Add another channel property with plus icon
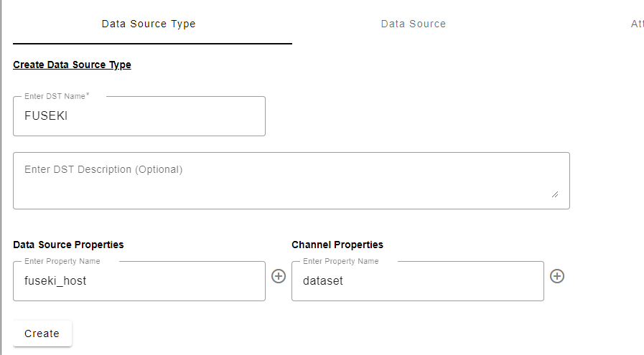Screen dimensions: 644x355 tap(557, 276)
